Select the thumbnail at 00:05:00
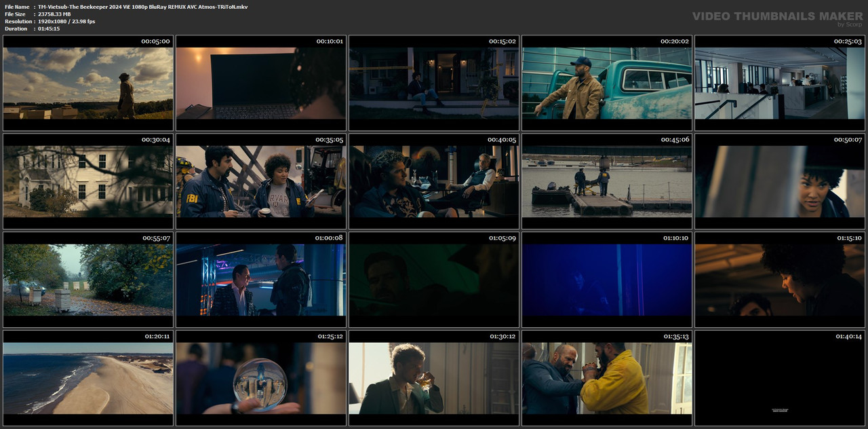Viewport: 868px width, 429px height. 88,83
